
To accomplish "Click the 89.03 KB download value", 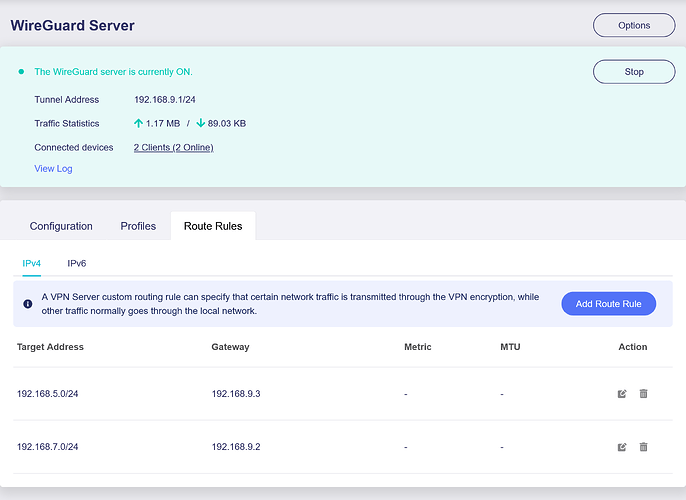I will click(x=227, y=123).
